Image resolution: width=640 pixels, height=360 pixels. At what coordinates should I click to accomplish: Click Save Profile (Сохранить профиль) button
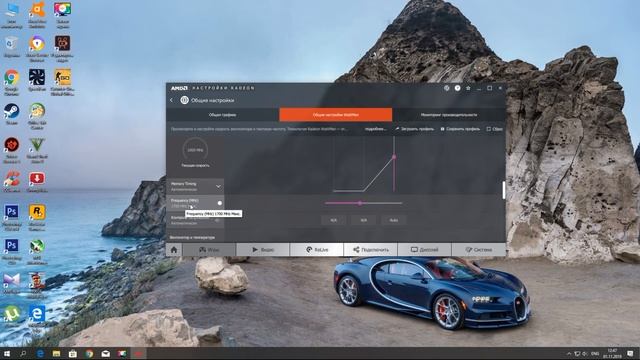(460, 129)
